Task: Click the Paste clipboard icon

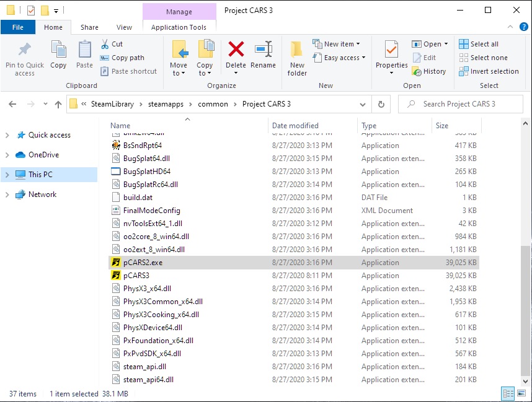Action: [x=84, y=50]
